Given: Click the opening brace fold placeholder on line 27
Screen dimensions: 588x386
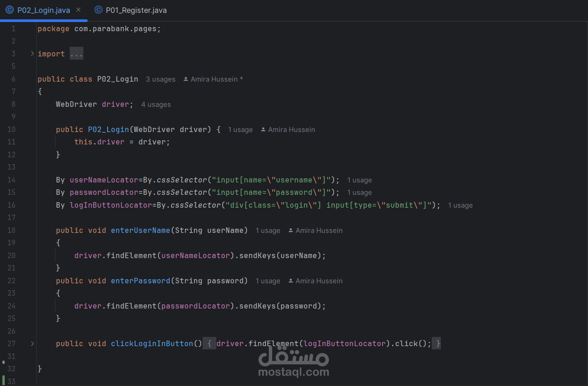Looking at the screenshot, I should click(x=209, y=343).
